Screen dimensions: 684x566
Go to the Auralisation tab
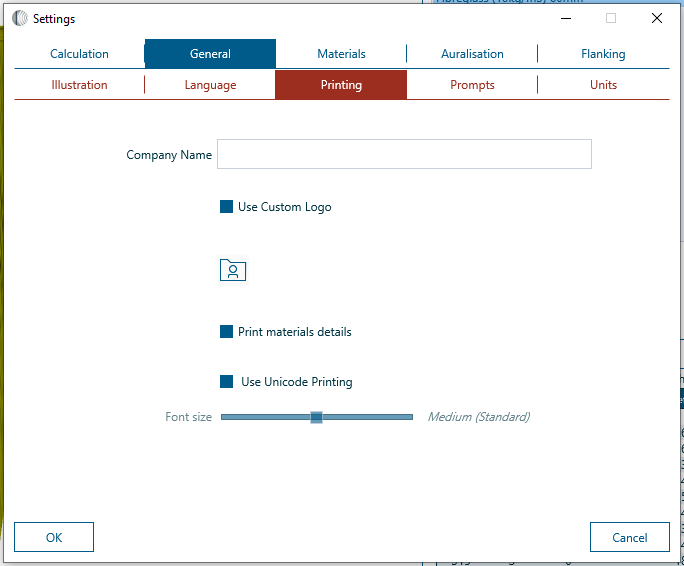click(x=472, y=54)
